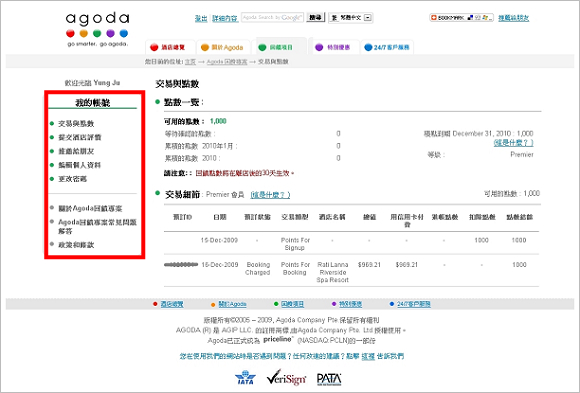Open the red-dot 酒店總覽 tab
580x393 pixels.
pos(170,47)
